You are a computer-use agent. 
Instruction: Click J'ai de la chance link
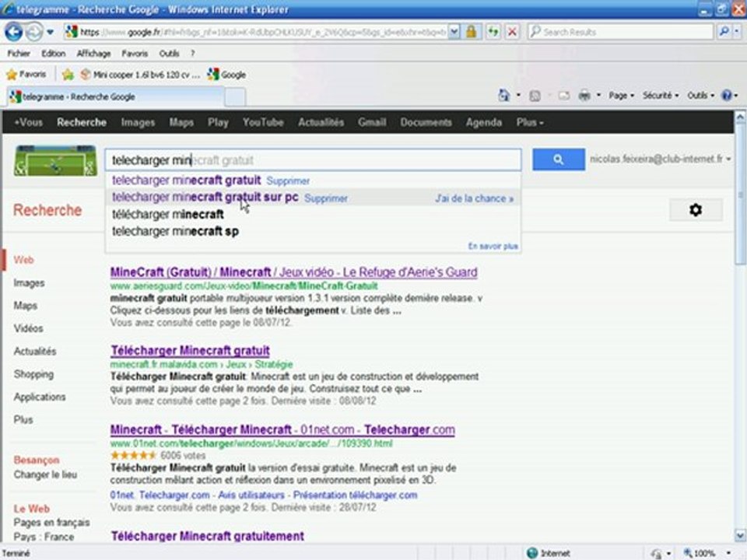[475, 198]
